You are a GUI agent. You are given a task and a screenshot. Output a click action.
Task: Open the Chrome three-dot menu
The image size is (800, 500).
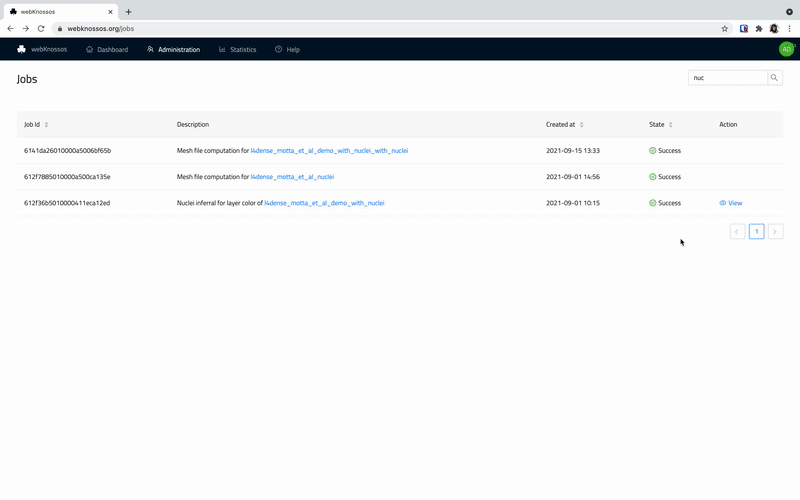[789, 29]
